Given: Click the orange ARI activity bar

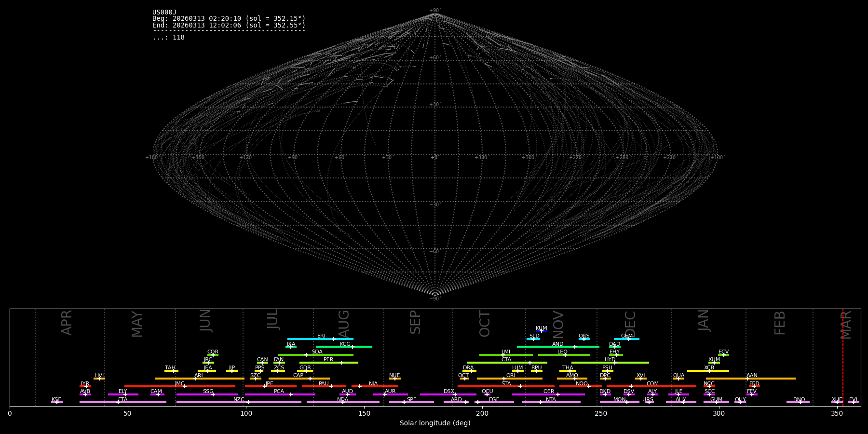Looking at the screenshot, I should point(200,379).
